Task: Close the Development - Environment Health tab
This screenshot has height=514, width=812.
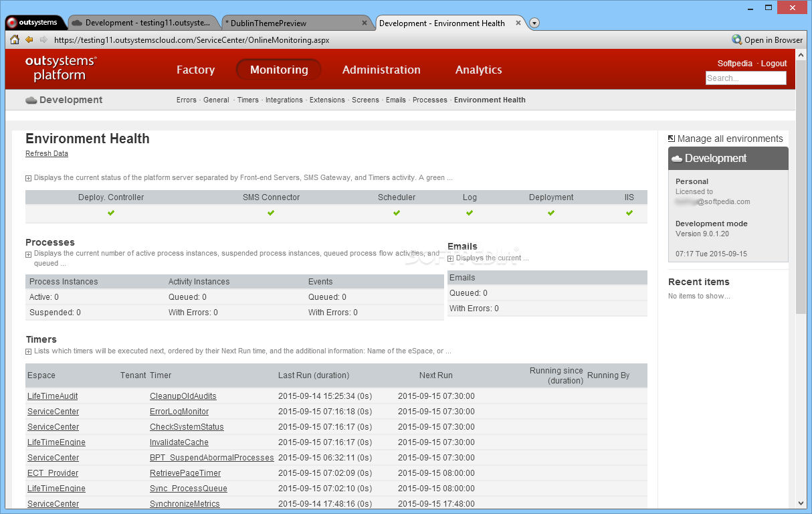Action: pyautogui.click(x=518, y=23)
